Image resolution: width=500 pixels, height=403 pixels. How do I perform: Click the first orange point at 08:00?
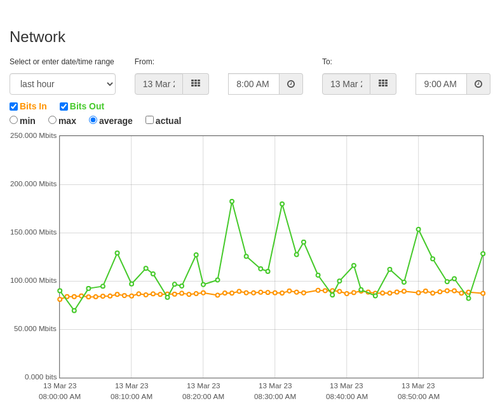(60, 299)
